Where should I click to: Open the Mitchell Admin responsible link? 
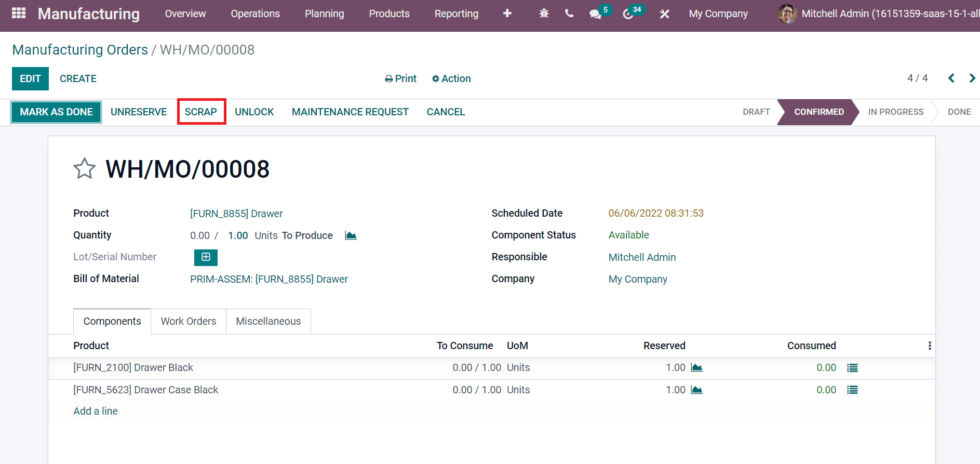pos(642,257)
